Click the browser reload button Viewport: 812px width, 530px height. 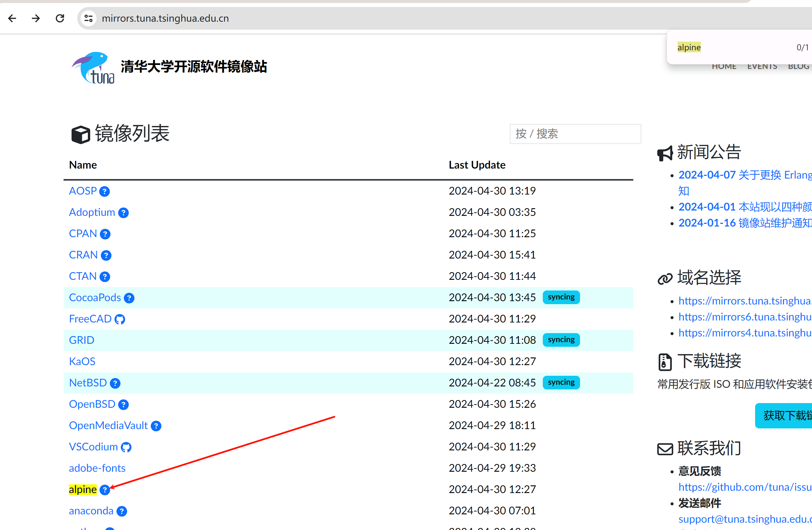pos(60,18)
